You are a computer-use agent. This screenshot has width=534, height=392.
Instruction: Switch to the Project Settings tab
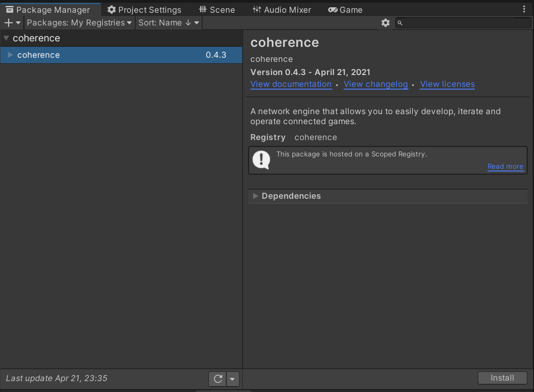tap(144, 10)
